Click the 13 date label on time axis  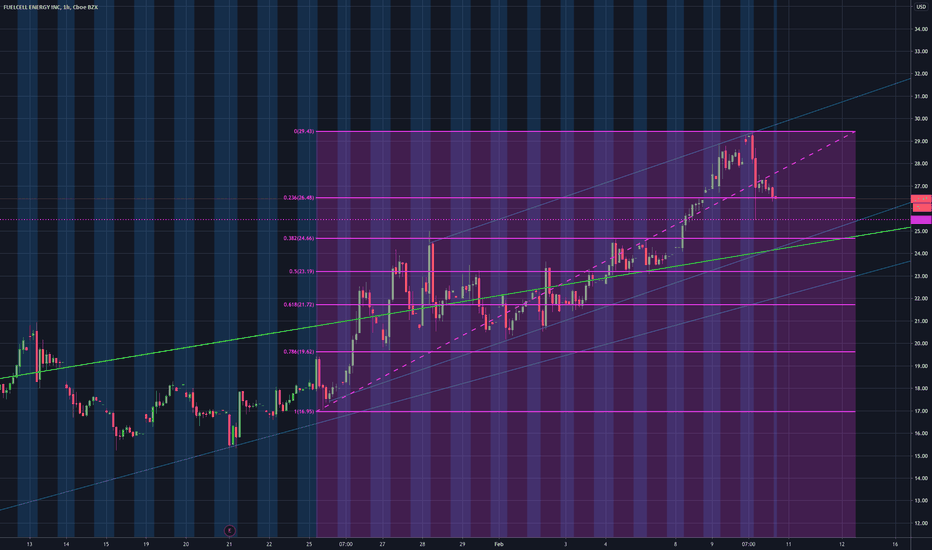(29, 544)
